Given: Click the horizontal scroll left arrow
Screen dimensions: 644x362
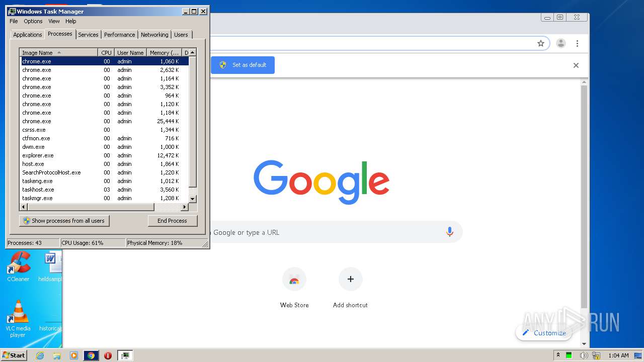Looking at the screenshot, I should click(x=24, y=207).
